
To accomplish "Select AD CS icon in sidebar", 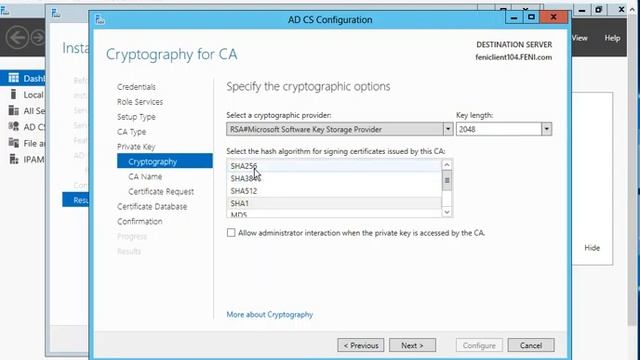I will (13, 127).
